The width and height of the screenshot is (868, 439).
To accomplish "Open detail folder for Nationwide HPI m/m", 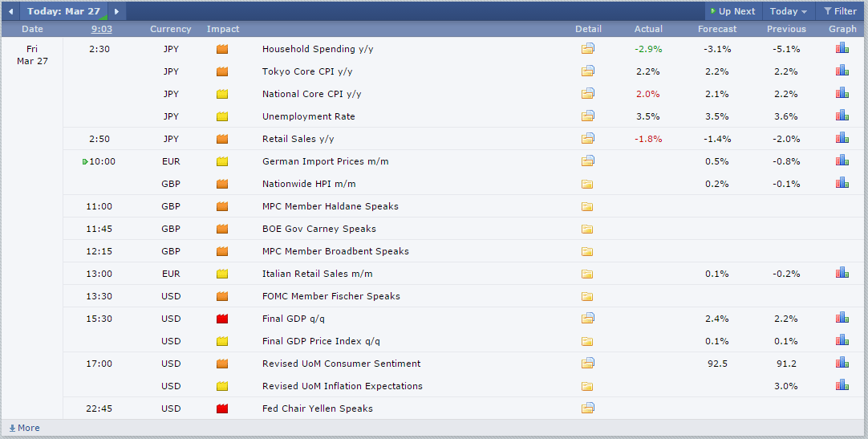I will pos(587,184).
